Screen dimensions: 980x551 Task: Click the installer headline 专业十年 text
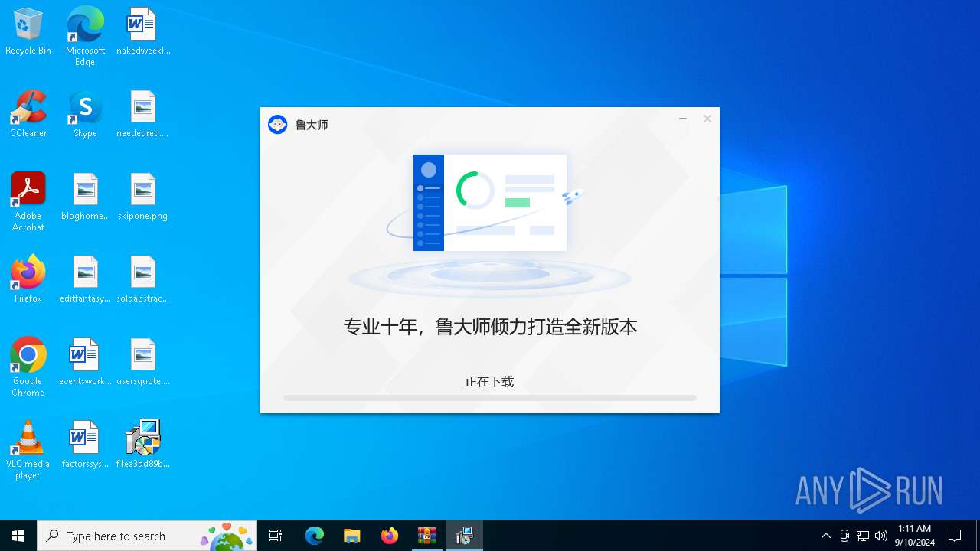coord(490,327)
